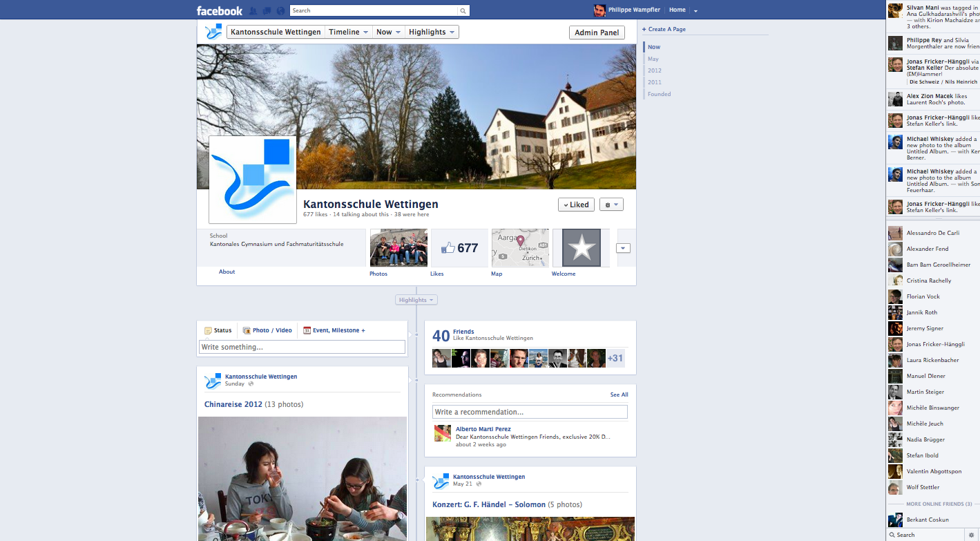Click the chat sidebar settings gear

(971, 535)
